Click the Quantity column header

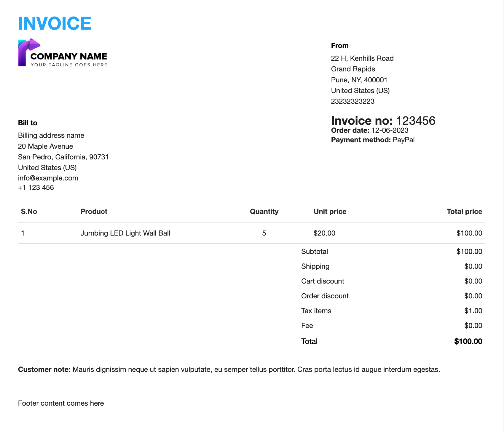pos(264,212)
